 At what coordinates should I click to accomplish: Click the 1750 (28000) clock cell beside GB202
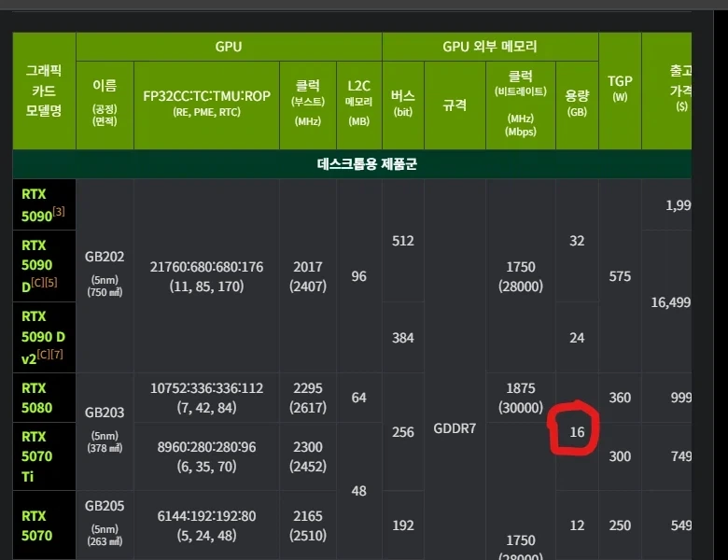[521, 276]
